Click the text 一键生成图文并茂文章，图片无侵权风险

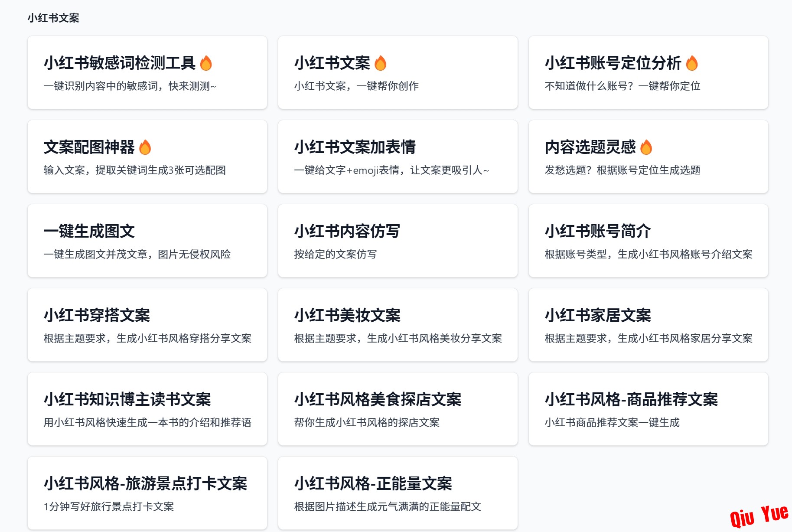137,254
